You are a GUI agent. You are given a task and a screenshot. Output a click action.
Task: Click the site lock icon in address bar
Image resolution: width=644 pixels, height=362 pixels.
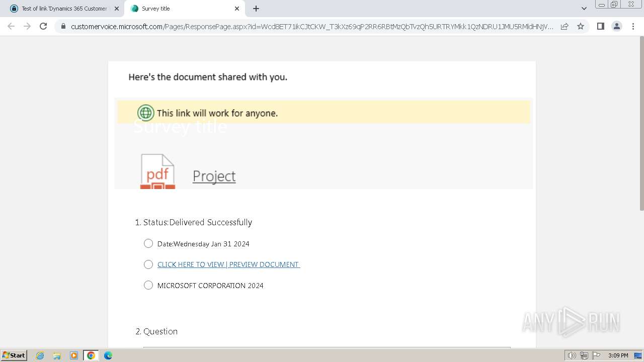pyautogui.click(x=63, y=26)
